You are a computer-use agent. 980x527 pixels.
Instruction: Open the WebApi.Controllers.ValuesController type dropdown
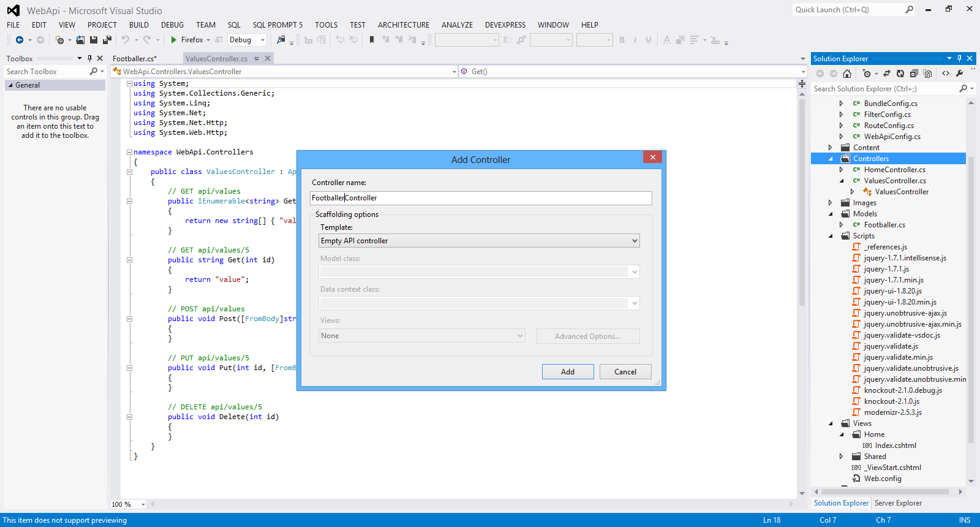(454, 72)
